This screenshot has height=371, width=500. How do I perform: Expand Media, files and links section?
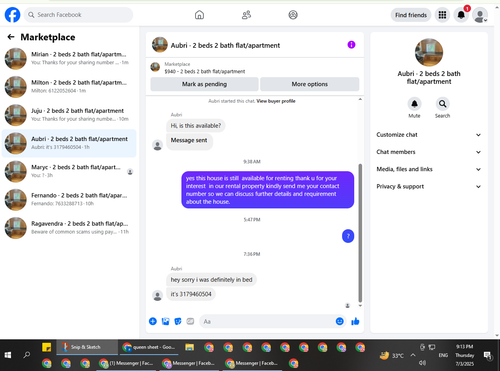[429, 169]
